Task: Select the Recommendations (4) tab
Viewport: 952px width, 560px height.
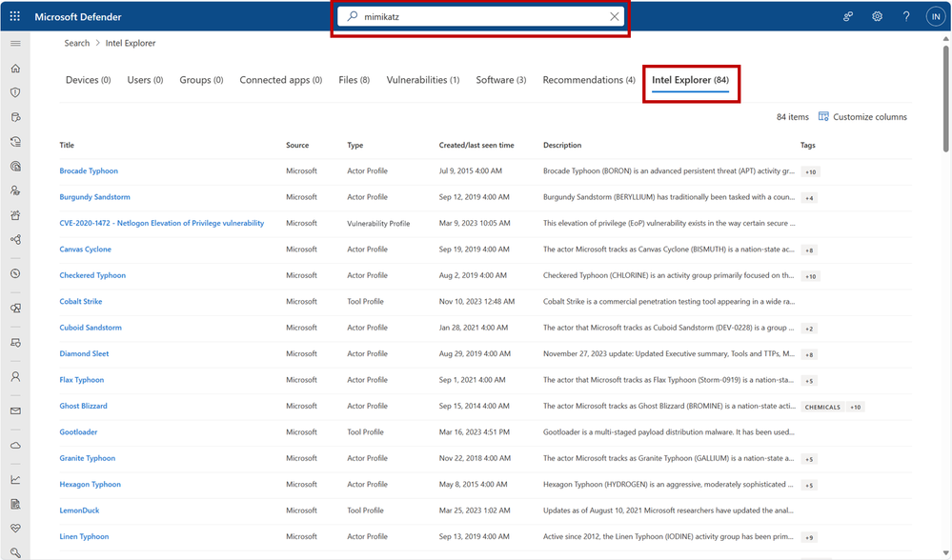Action: tap(588, 80)
